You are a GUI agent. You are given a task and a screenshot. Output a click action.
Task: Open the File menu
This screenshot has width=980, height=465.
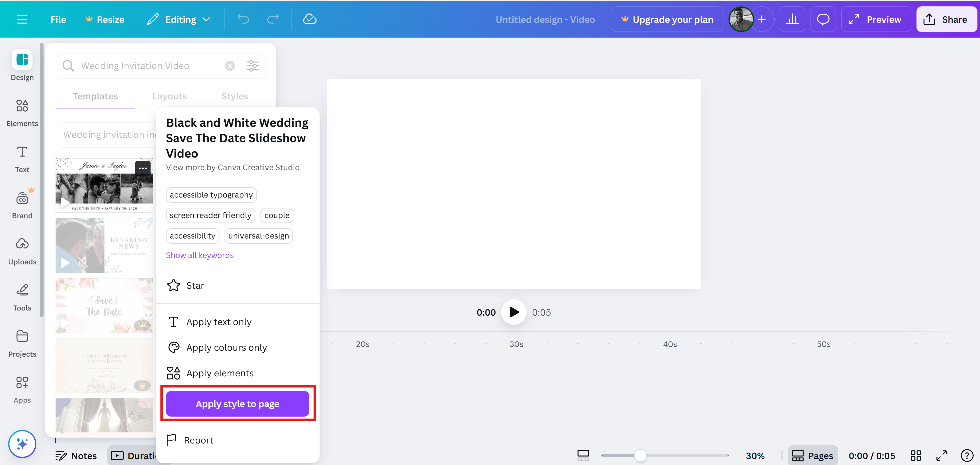pyautogui.click(x=58, y=19)
